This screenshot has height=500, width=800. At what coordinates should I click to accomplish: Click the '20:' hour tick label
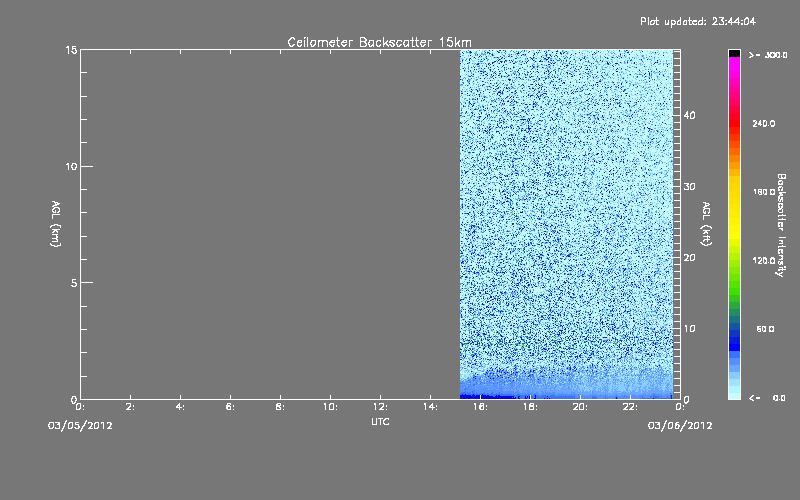pyautogui.click(x=580, y=407)
